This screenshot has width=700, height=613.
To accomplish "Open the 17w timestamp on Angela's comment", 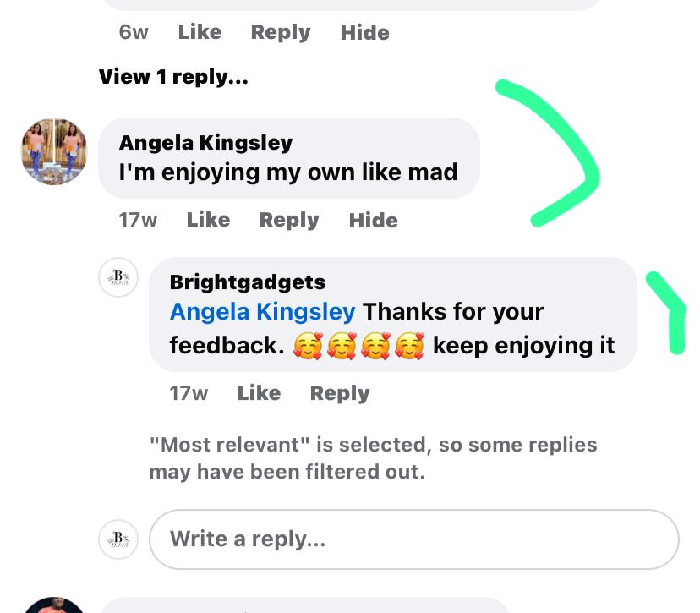I will [138, 220].
